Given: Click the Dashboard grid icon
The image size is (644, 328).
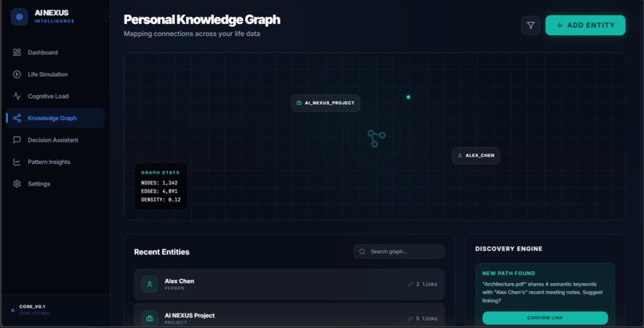Looking at the screenshot, I should (x=17, y=52).
